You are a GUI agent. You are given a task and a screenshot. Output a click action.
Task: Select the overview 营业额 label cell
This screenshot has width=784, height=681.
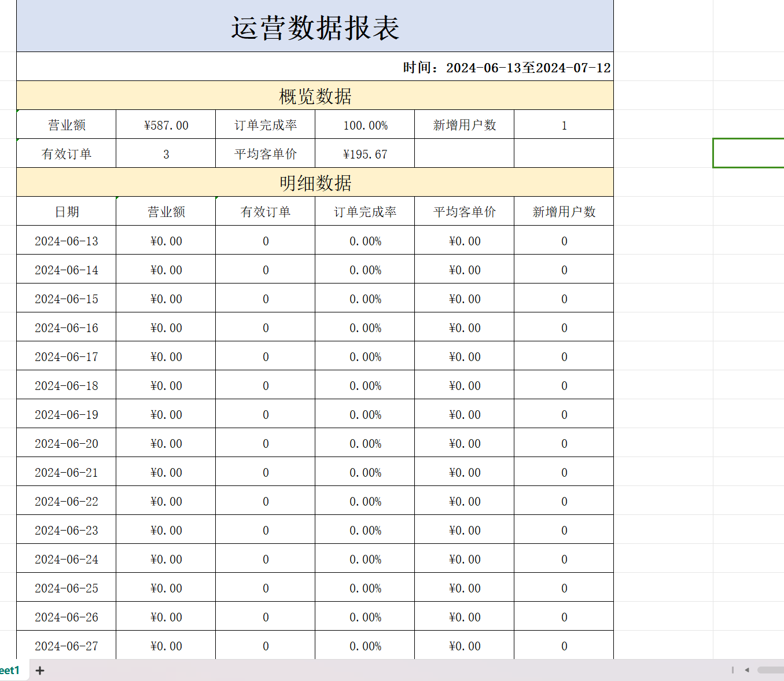[x=67, y=124]
